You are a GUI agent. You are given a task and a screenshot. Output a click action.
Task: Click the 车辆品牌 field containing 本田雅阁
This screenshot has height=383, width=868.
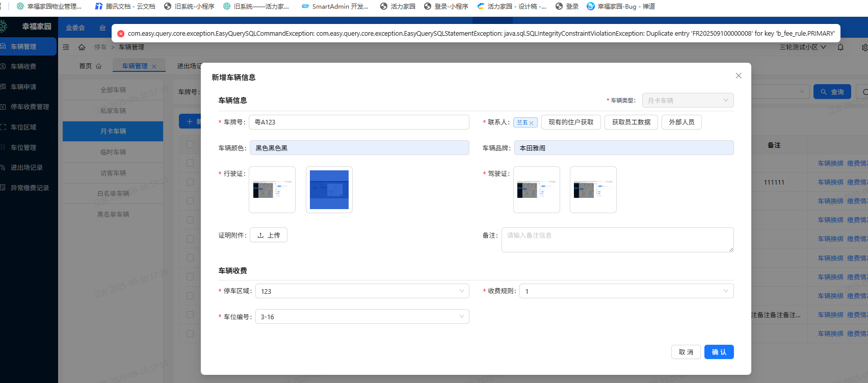click(x=624, y=148)
